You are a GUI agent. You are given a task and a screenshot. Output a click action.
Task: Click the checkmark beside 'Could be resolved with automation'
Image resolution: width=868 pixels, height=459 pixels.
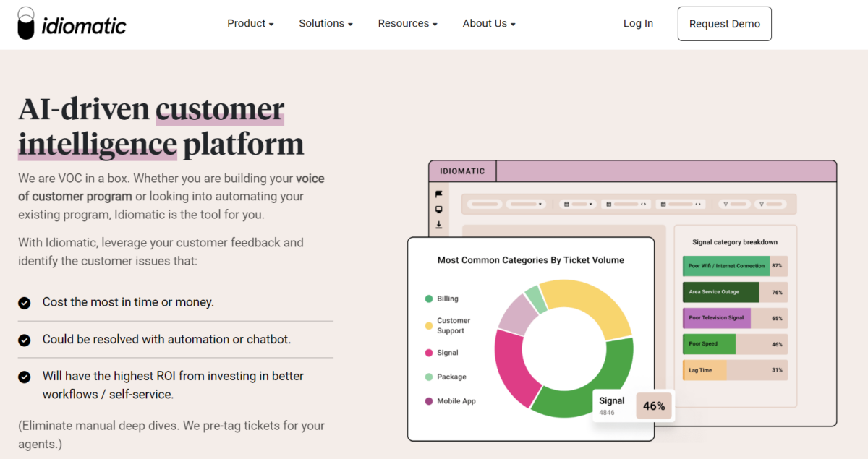25,340
